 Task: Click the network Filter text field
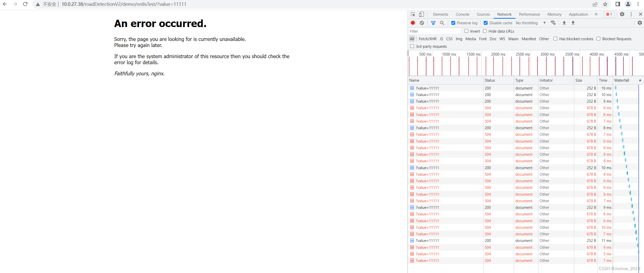coord(435,31)
